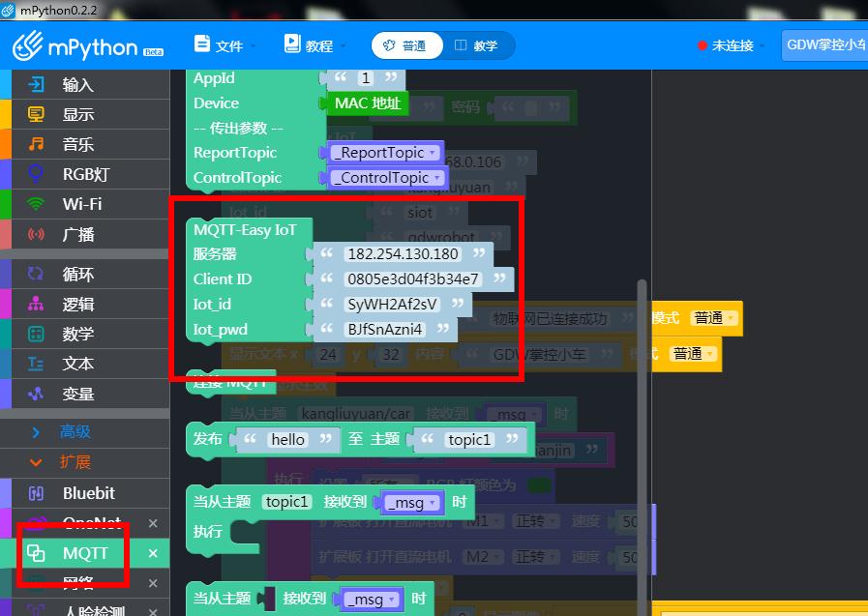Select the 输入 category label
Screen dimensions: 868x616
[x=78, y=84]
